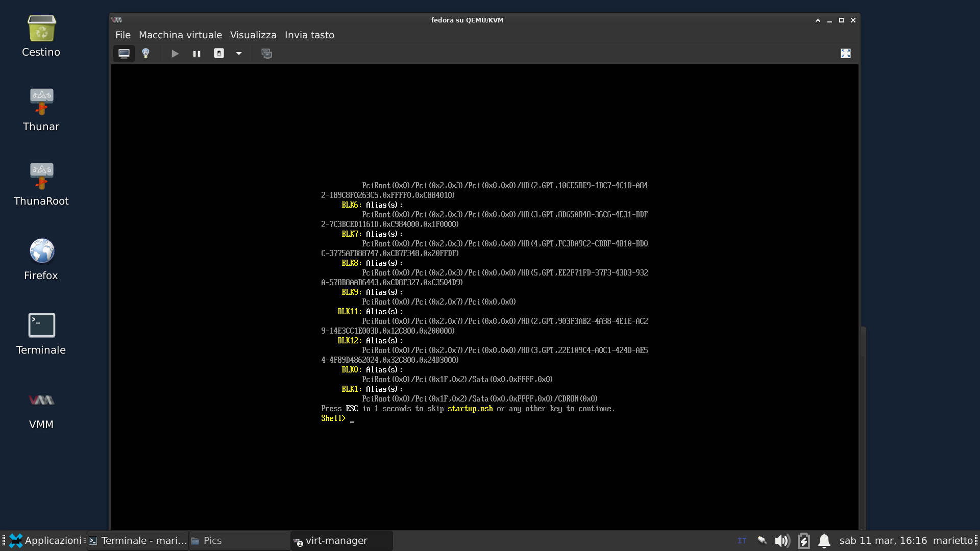Expand the shutdown options dropdown arrow
This screenshot has height=551, width=980.
[238, 54]
